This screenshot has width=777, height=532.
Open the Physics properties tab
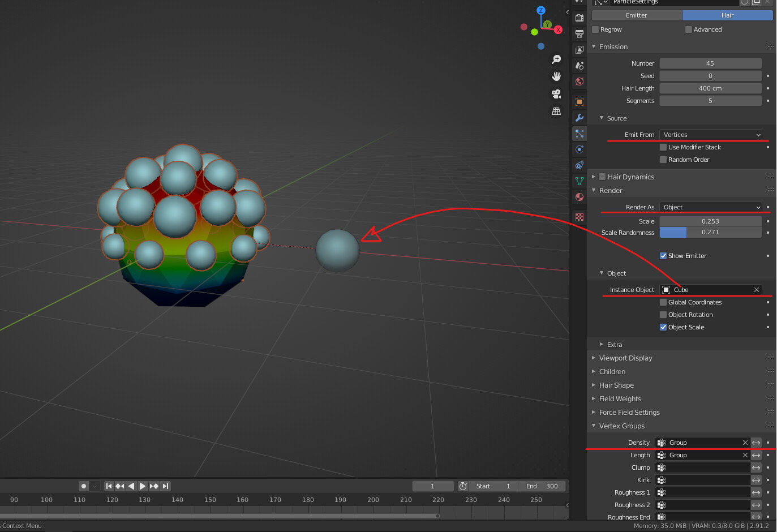coord(579,149)
